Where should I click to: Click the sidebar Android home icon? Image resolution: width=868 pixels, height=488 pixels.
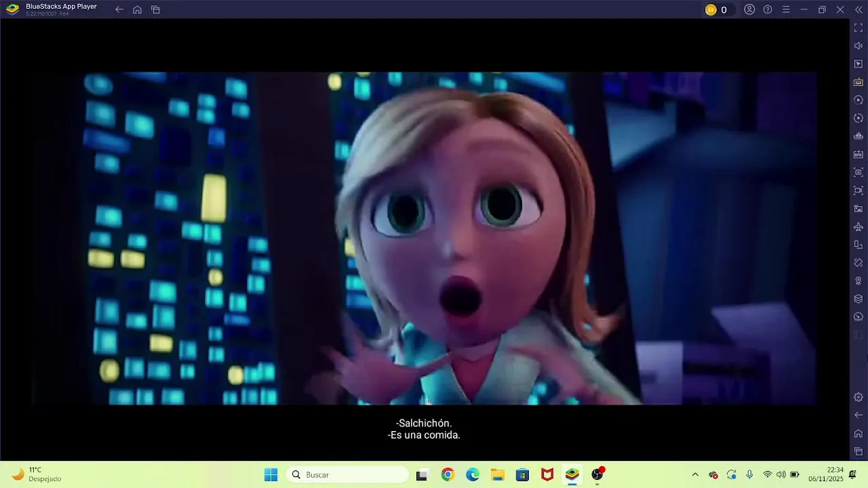pyautogui.click(x=859, y=433)
